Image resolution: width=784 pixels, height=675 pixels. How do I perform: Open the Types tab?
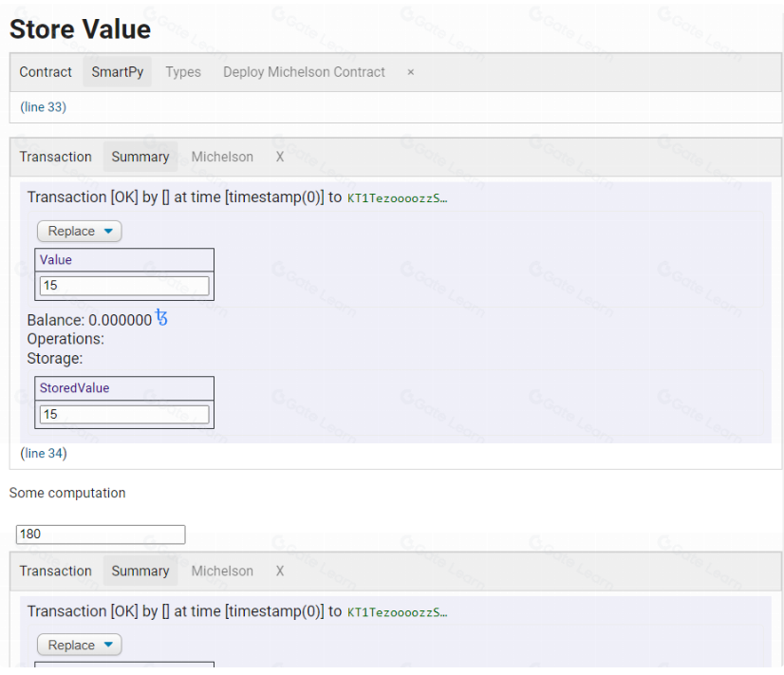[183, 72]
